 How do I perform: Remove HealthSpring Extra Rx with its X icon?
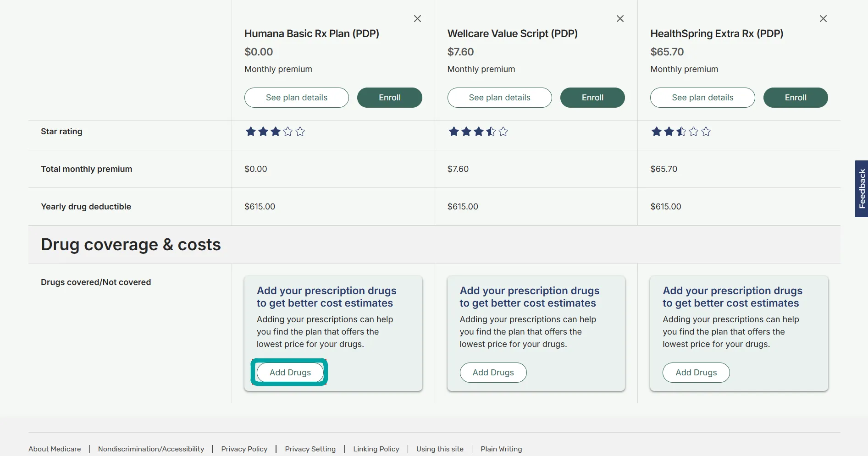tap(823, 19)
